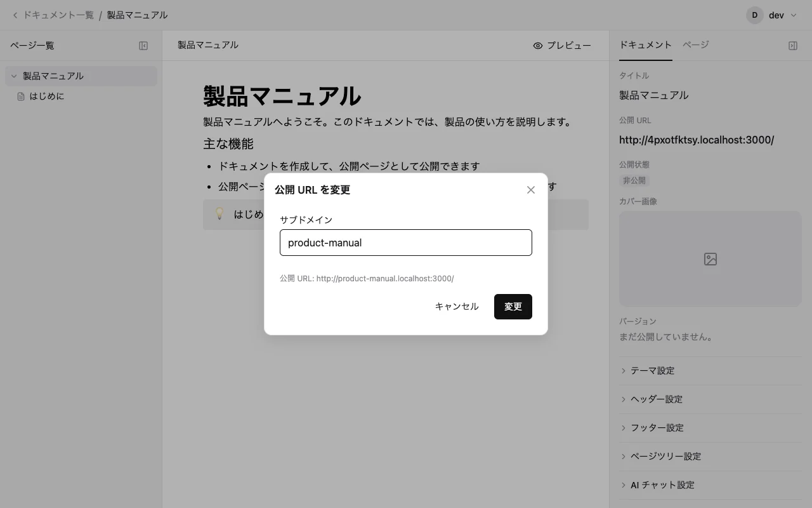The image size is (812, 508).
Task: Click the D user avatar
Action: click(x=755, y=15)
